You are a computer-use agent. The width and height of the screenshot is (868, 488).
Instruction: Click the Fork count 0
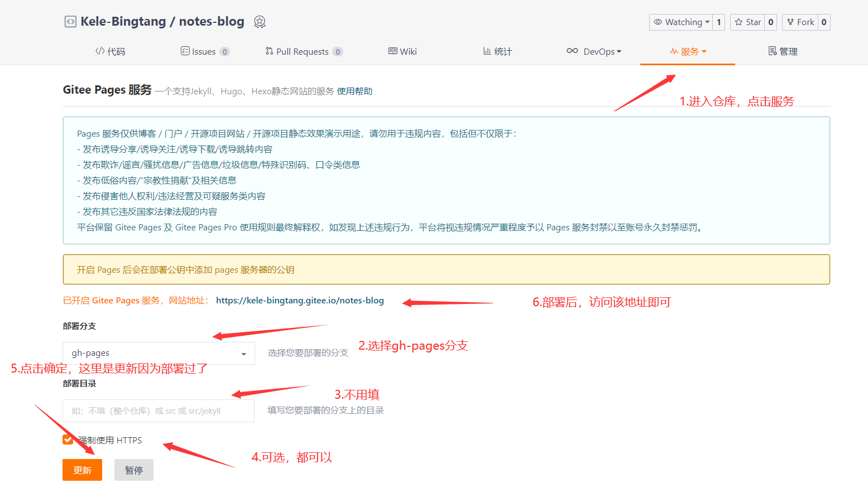pos(824,22)
